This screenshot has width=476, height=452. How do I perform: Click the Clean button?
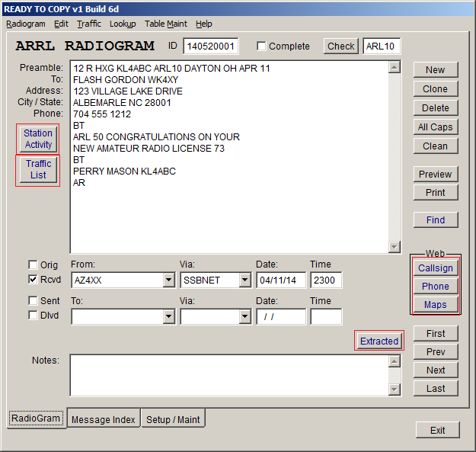pyautogui.click(x=436, y=146)
